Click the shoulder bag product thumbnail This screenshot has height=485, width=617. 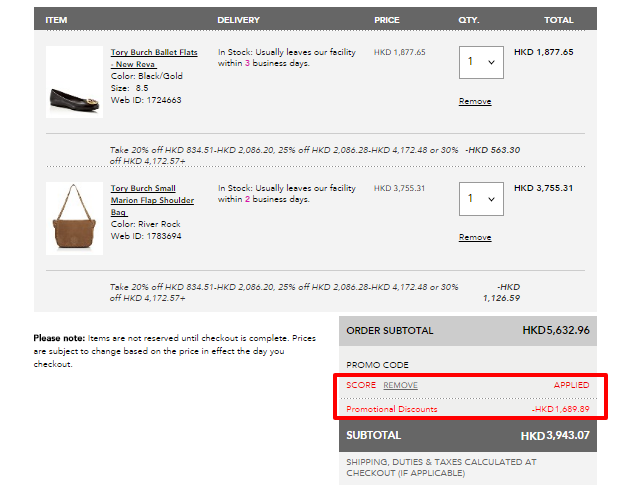pyautogui.click(x=74, y=218)
